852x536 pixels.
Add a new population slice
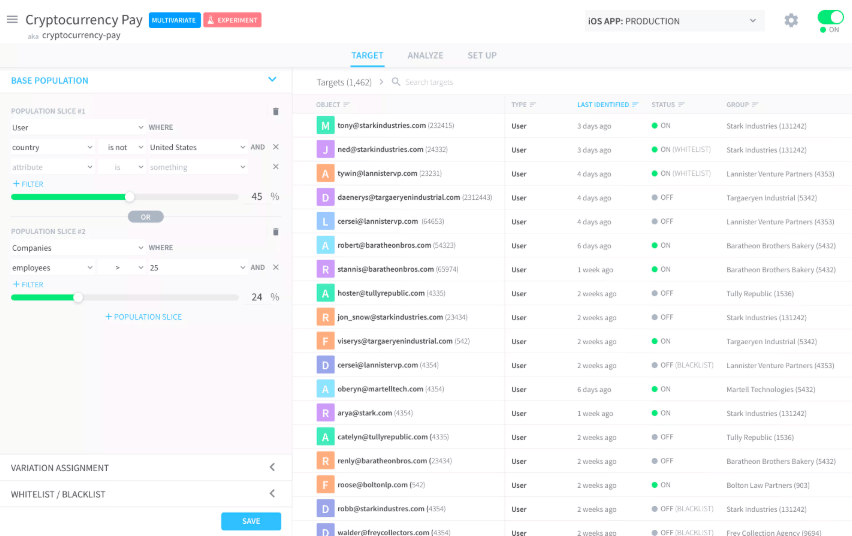pos(143,317)
